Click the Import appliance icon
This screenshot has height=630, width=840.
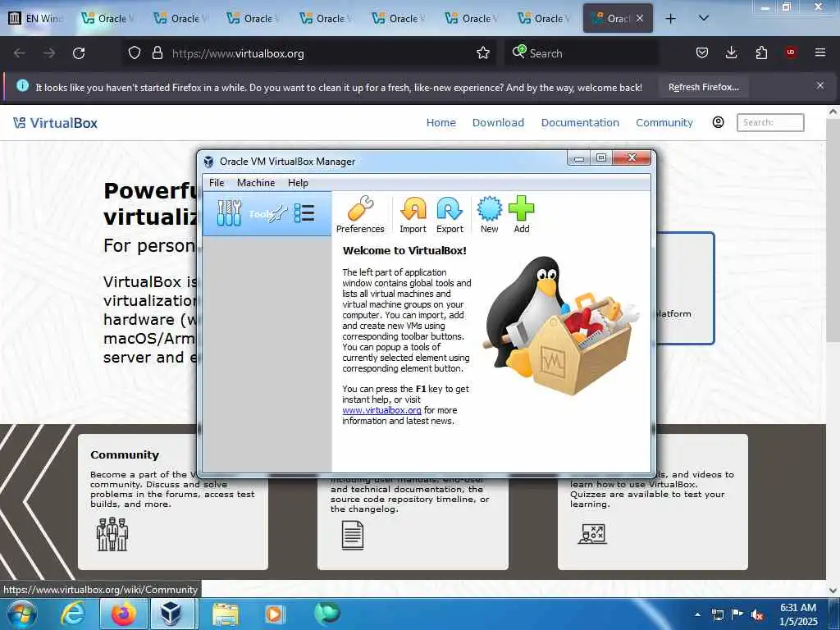(413, 215)
